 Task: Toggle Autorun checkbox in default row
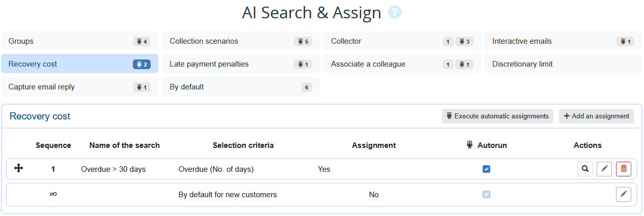[486, 195]
